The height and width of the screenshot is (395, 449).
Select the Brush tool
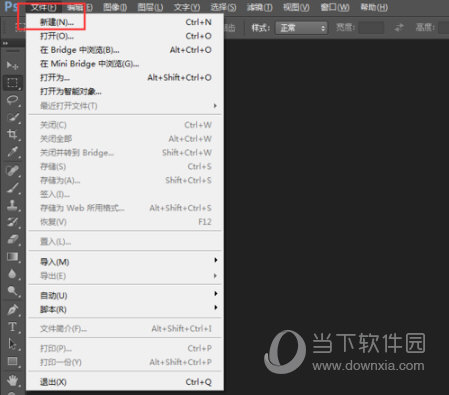pos(12,188)
